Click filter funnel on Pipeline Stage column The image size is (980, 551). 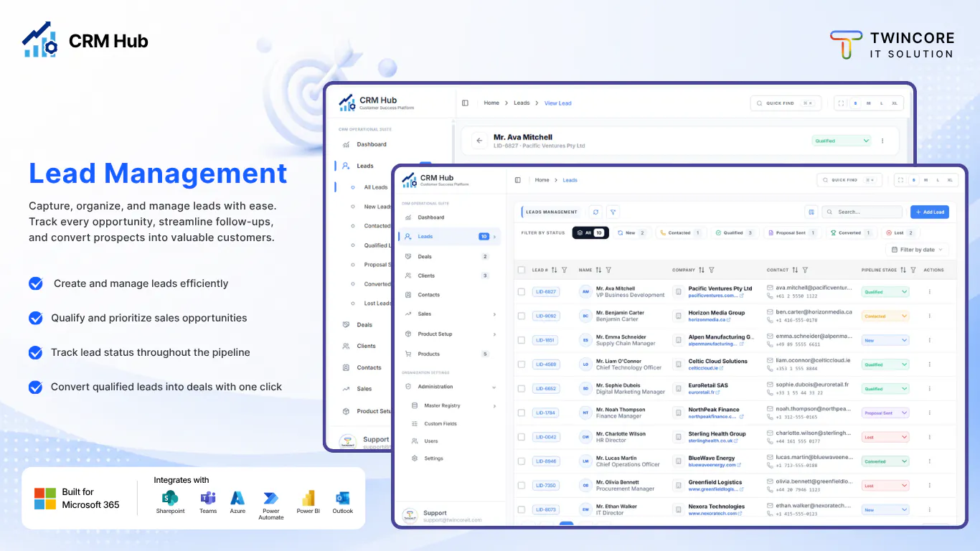coord(913,270)
